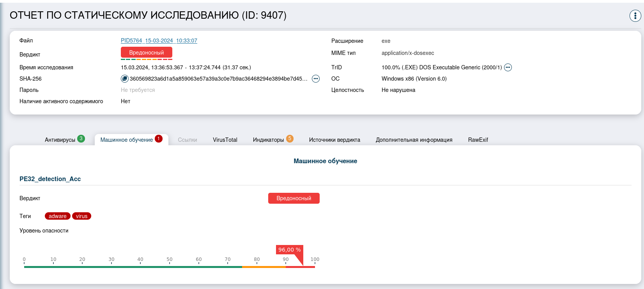Click the multicolor verdict indicator strip under the badge

point(146,59)
